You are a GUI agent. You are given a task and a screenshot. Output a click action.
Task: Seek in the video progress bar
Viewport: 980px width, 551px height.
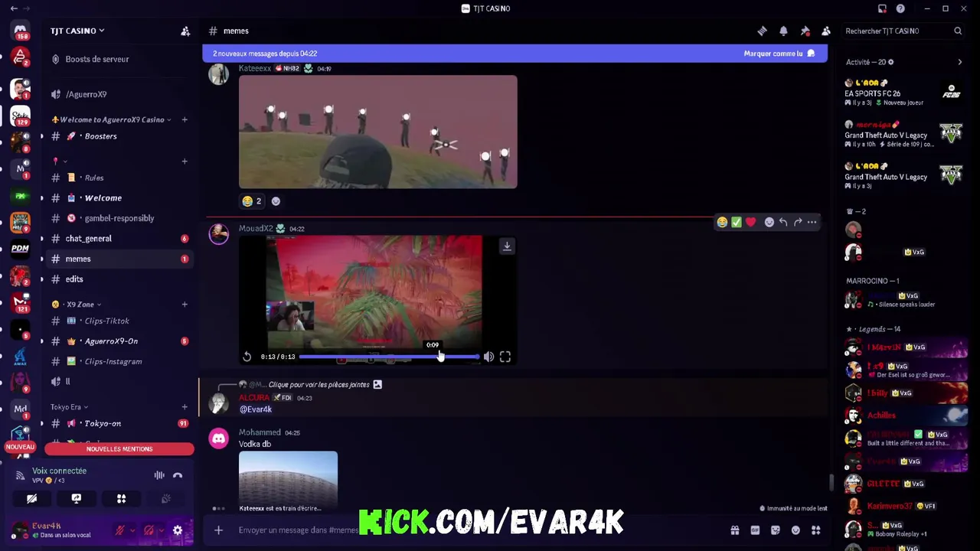click(x=389, y=357)
